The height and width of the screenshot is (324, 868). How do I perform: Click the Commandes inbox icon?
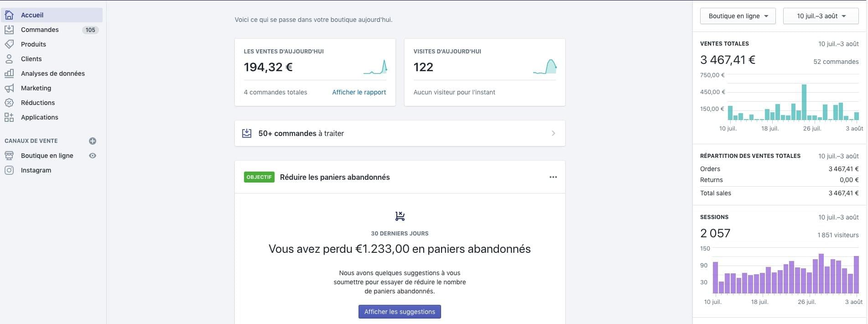(x=9, y=30)
